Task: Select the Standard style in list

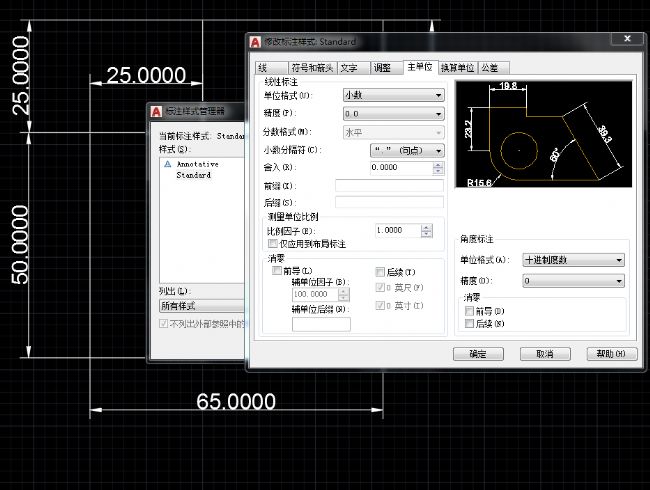Action: coord(194,175)
